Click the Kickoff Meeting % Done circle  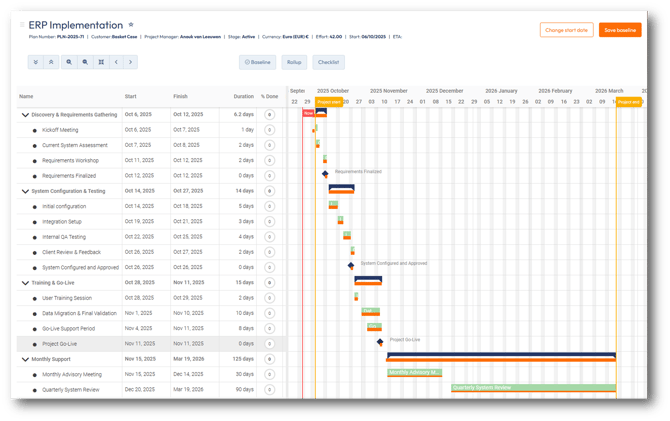269,130
